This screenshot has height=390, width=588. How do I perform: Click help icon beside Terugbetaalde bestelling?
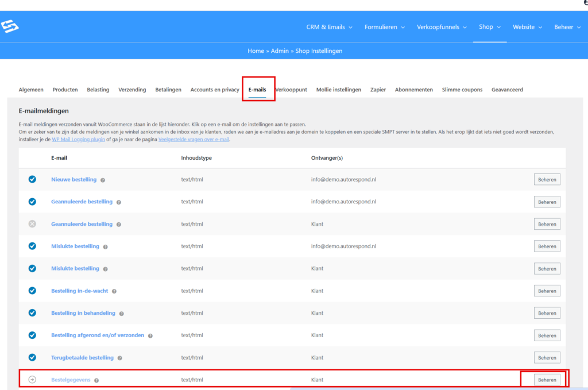(x=120, y=358)
